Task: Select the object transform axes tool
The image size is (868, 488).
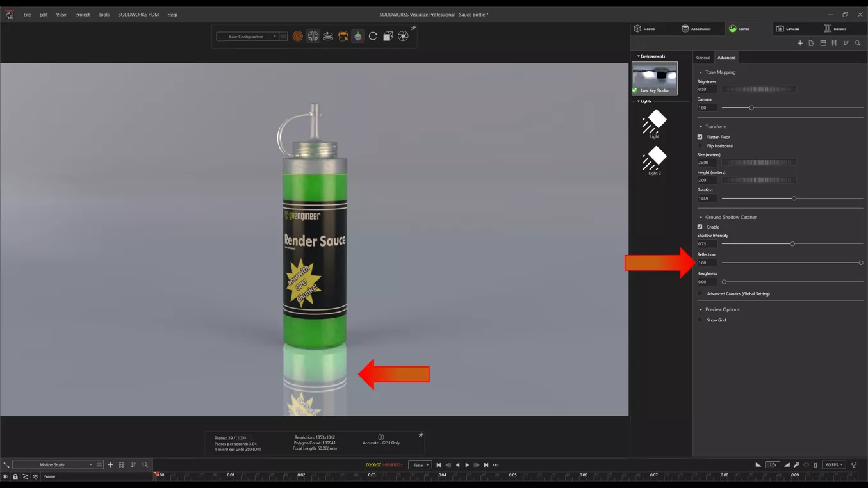Action: coord(358,37)
